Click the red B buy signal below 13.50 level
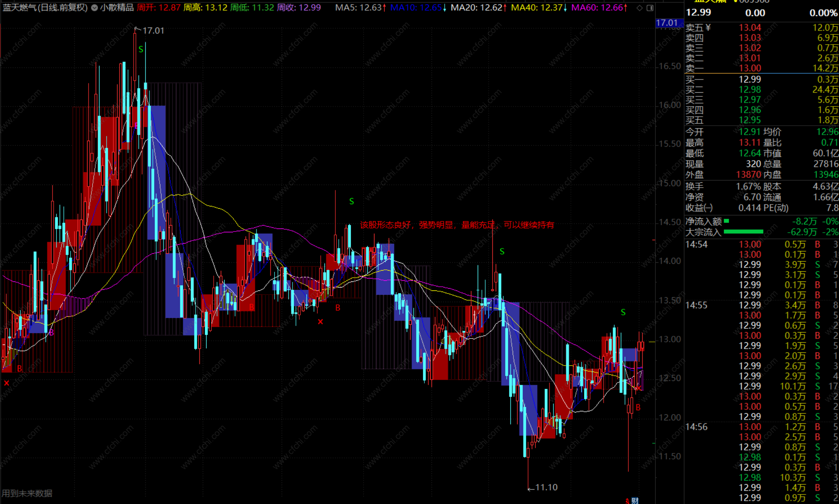This screenshot has height=504, width=839. tap(338, 308)
